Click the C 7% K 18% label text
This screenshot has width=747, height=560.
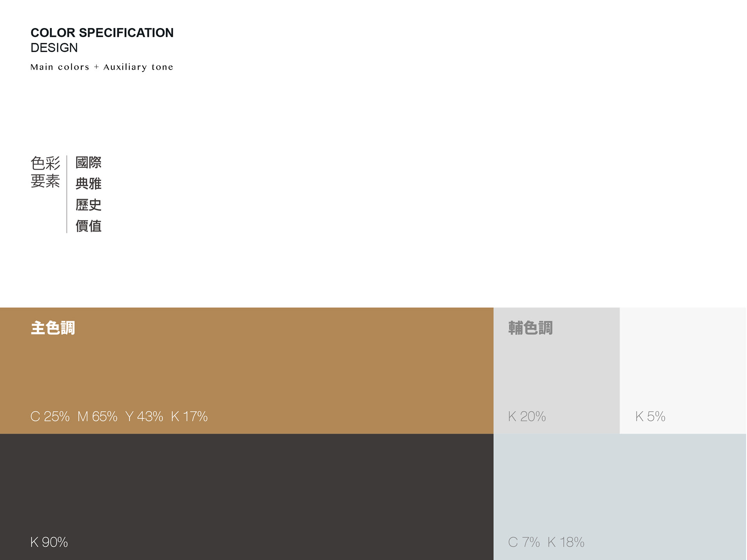click(546, 542)
